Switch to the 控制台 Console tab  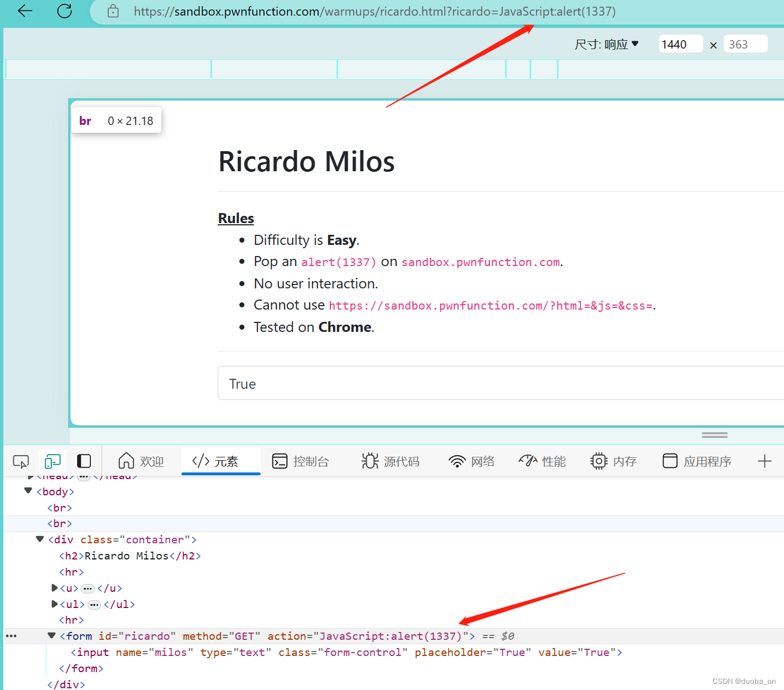[x=301, y=461]
